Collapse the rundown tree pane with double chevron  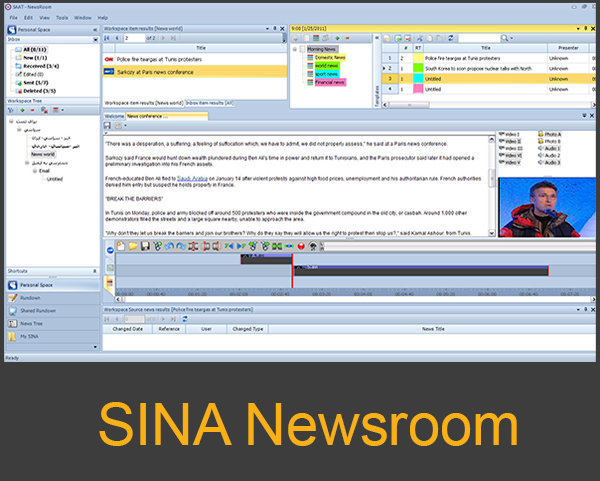tap(377, 38)
